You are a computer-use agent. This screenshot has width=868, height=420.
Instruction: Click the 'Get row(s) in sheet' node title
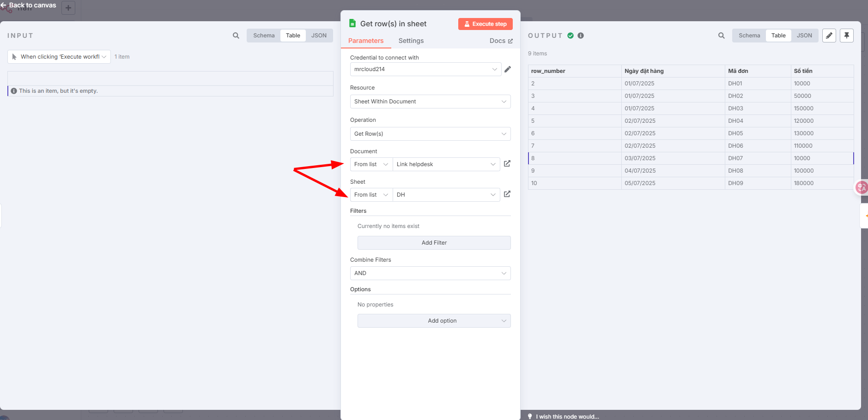tap(393, 24)
